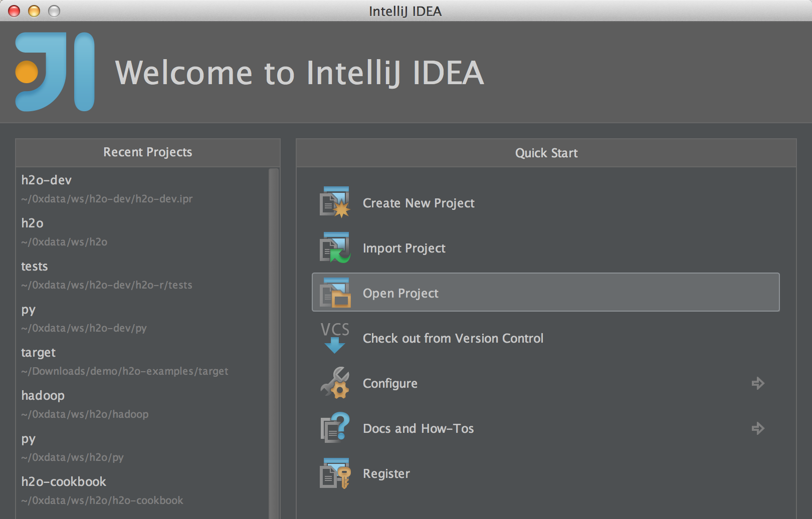Open py project under ws/h2o path
The image size is (812, 519).
tap(28, 439)
